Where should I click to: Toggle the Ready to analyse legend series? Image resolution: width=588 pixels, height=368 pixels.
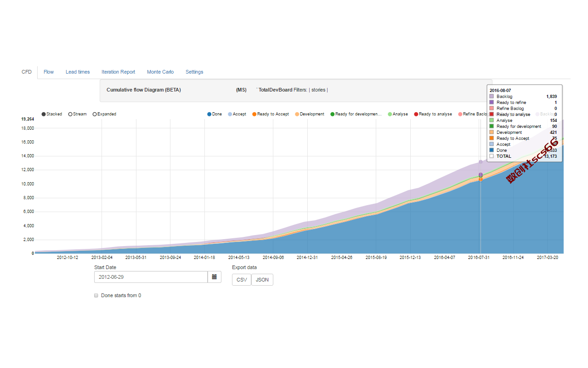point(433,114)
